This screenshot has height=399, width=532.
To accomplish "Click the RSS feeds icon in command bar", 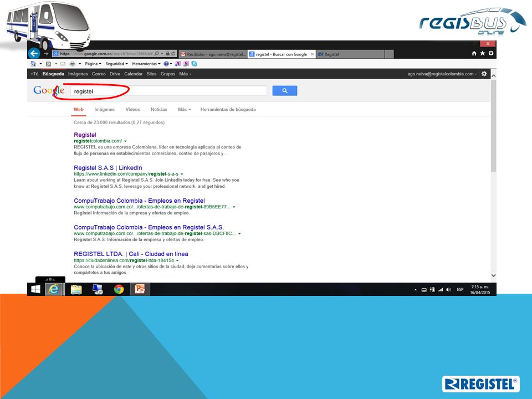I will [x=49, y=64].
